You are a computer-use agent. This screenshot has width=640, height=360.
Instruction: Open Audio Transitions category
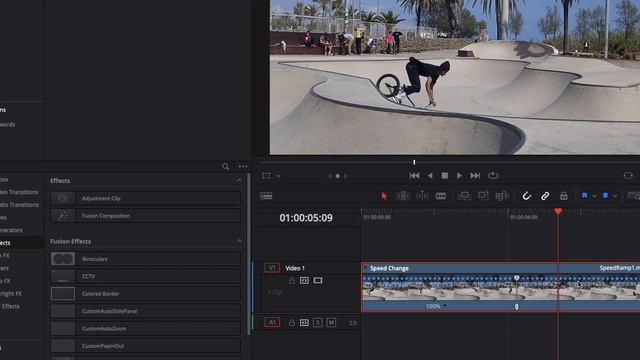19,204
